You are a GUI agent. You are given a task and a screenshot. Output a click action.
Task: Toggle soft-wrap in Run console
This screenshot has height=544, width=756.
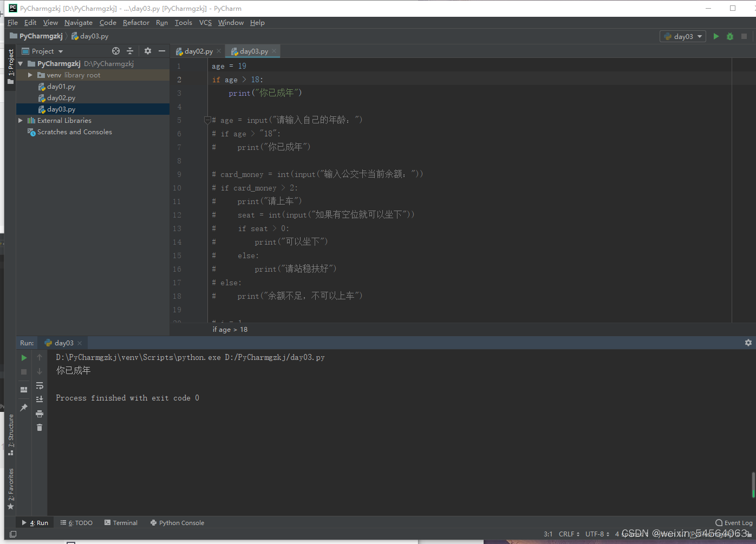(x=40, y=385)
